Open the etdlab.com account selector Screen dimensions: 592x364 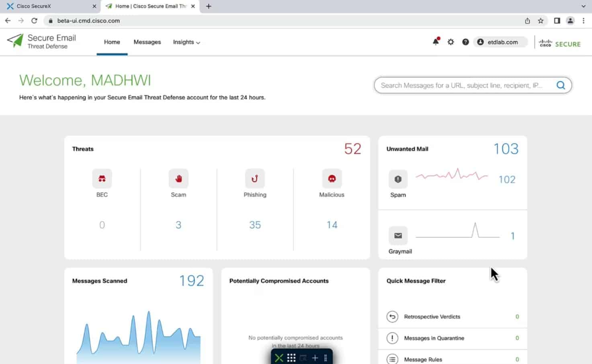pos(500,42)
